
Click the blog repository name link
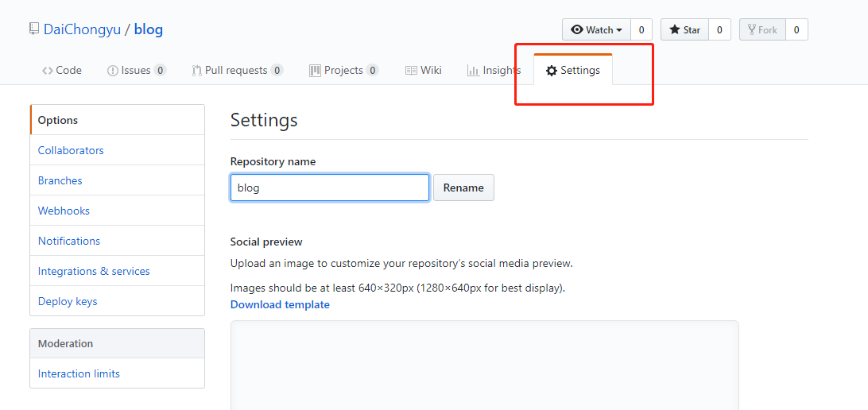[149, 29]
